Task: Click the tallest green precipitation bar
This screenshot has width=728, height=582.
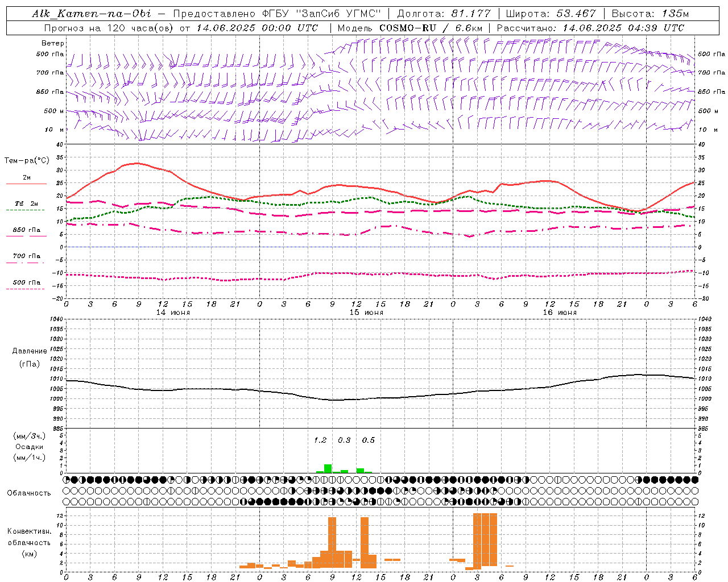Action: (328, 468)
